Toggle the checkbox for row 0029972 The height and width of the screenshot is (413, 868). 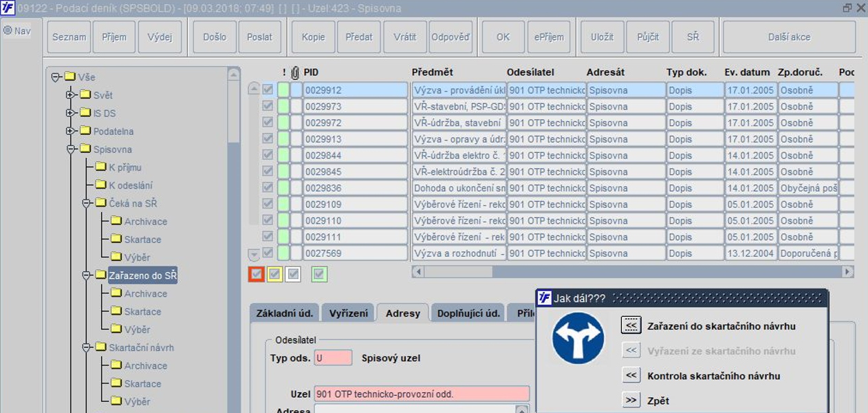tap(268, 123)
